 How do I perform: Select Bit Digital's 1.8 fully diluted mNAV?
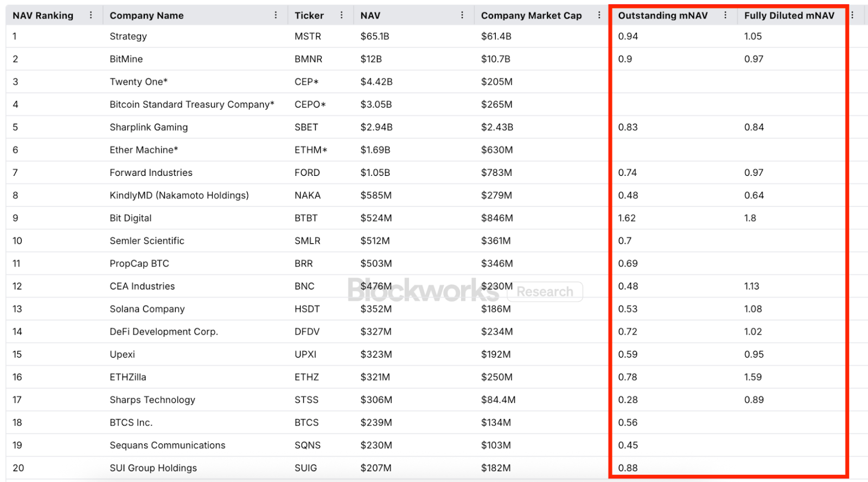click(x=750, y=218)
